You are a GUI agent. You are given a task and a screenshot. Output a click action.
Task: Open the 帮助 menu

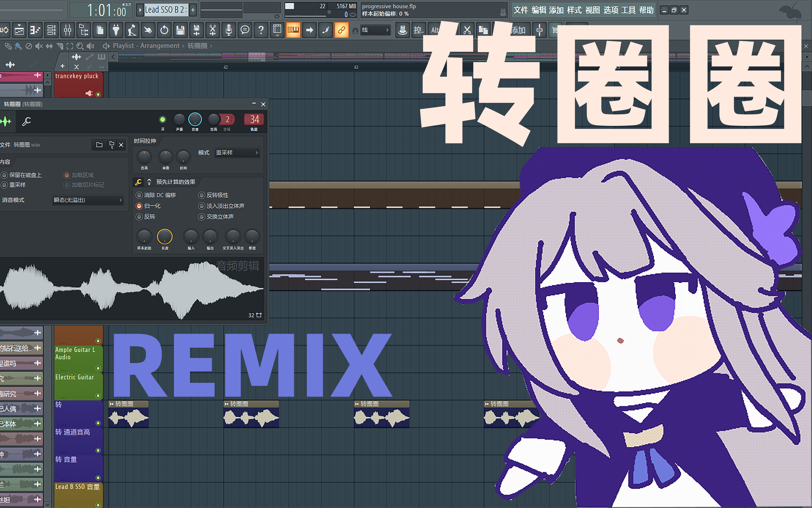(646, 10)
